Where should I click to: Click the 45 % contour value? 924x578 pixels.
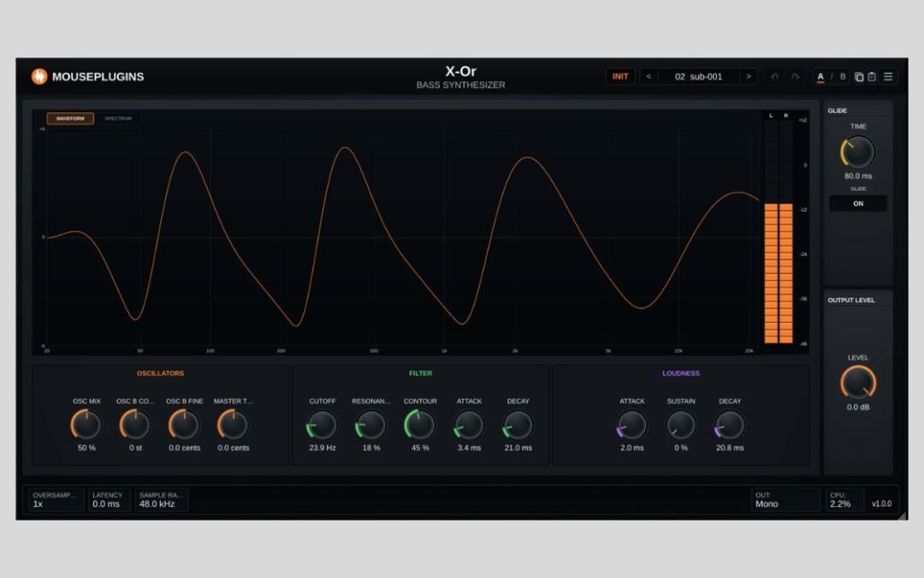click(x=420, y=448)
